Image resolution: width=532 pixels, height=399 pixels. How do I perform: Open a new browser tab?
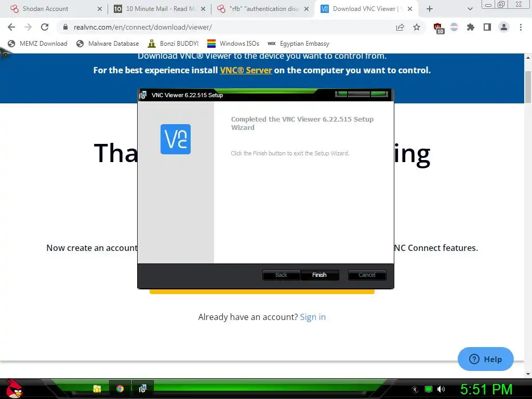click(x=430, y=9)
